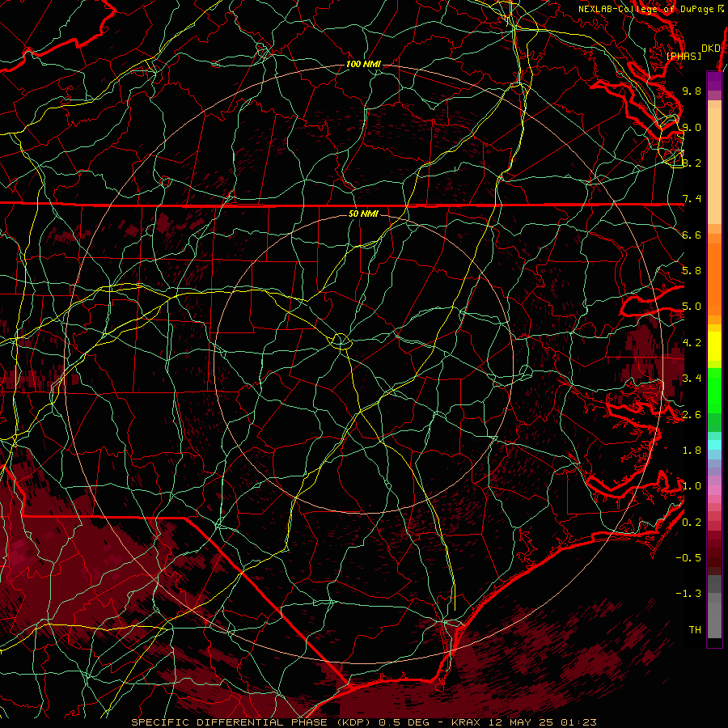Pick the peach segment of the color bar
This screenshot has width=728, height=728.
click(x=714, y=166)
